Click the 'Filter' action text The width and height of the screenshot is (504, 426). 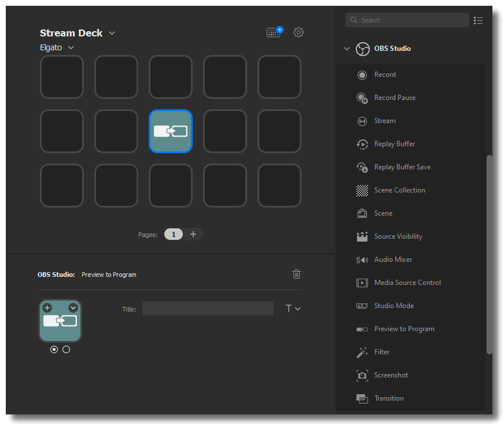click(382, 352)
